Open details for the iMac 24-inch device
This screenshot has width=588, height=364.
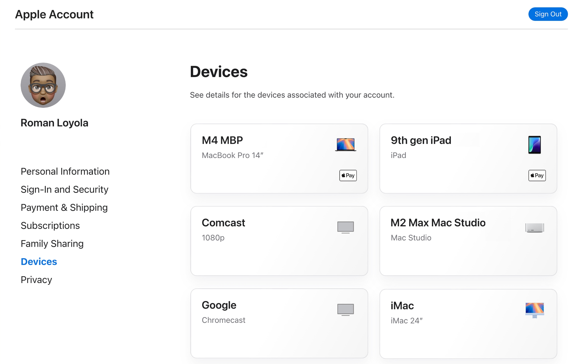(468, 323)
